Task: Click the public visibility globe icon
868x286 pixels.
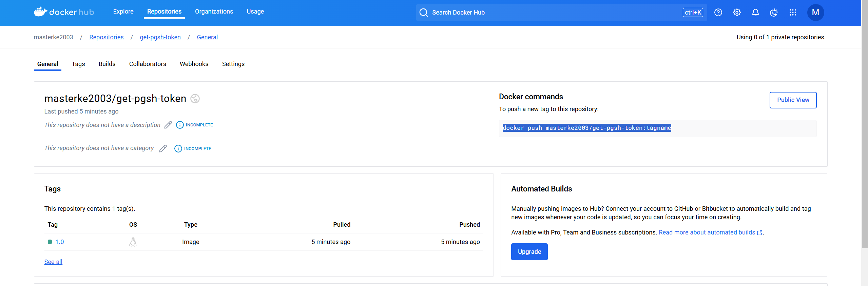Action: point(195,99)
